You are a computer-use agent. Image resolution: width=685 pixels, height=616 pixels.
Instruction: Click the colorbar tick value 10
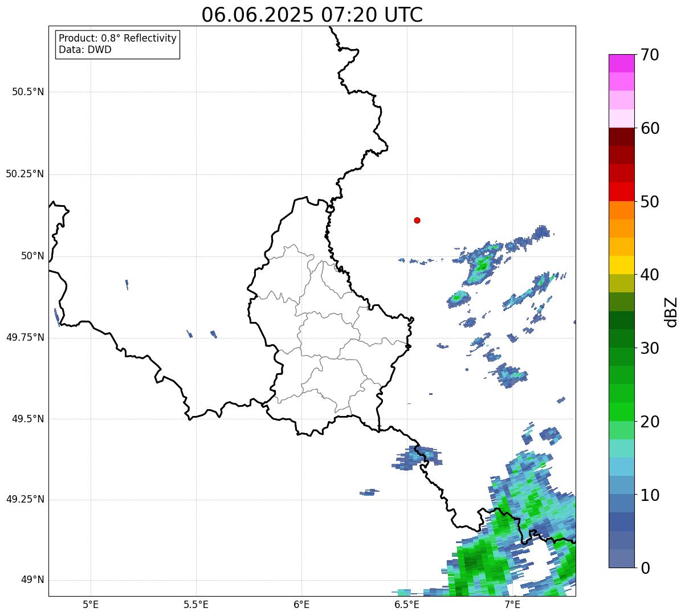[x=650, y=495]
